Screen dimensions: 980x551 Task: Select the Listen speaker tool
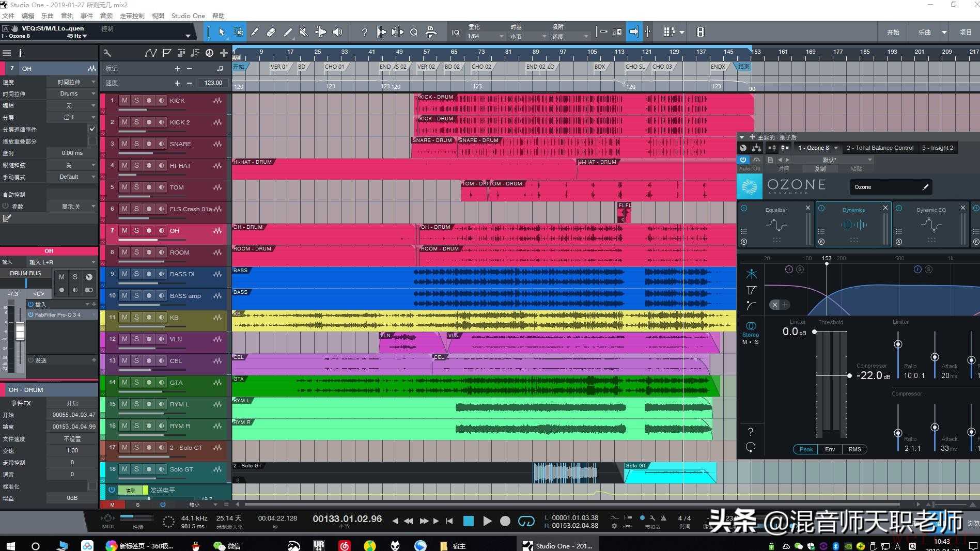pyautogui.click(x=337, y=32)
